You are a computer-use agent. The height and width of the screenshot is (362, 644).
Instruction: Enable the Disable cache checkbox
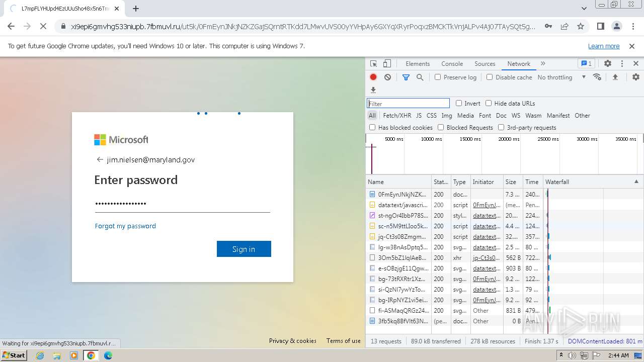(490, 77)
